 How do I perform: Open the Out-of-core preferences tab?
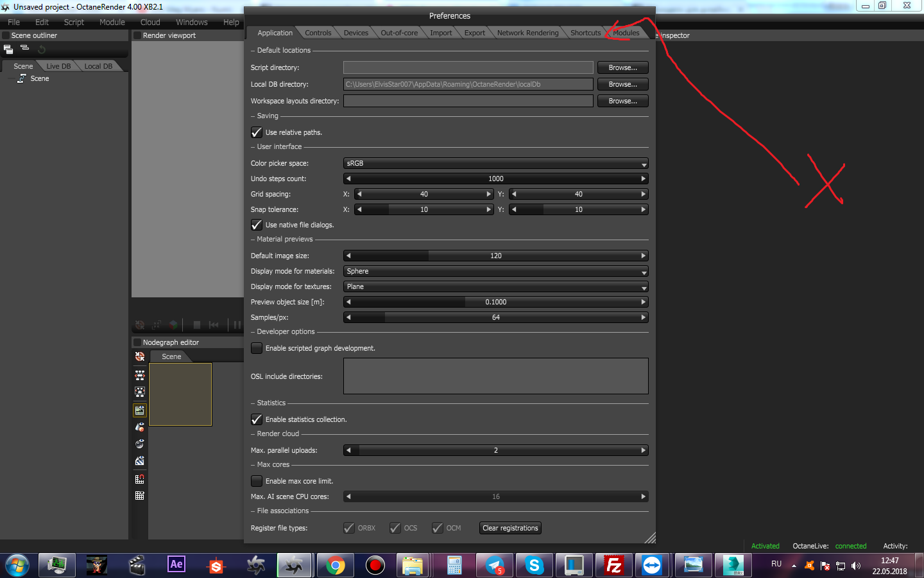coord(399,33)
